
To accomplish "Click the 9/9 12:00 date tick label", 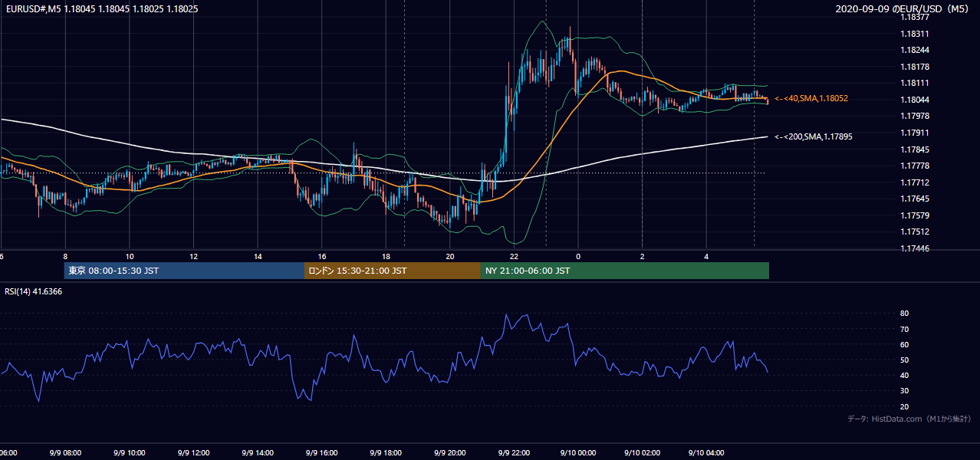I will tap(193, 453).
